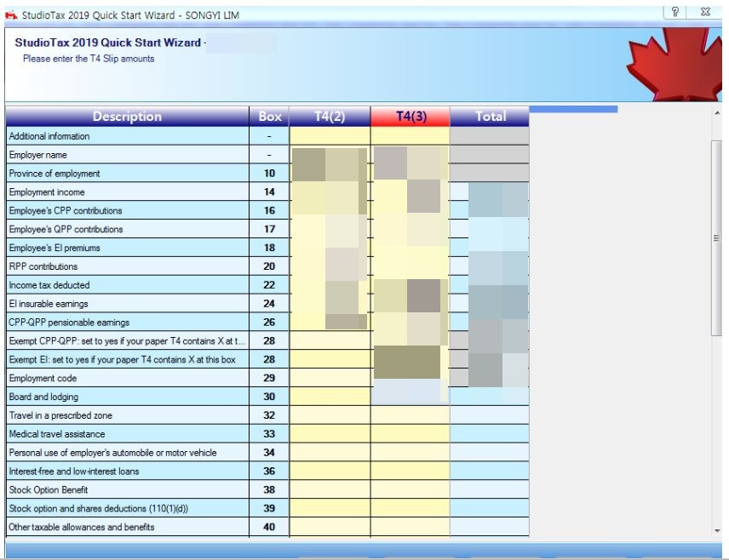The image size is (729, 560).
Task: Click the vertical scrollbar thumb
Action: point(716,237)
